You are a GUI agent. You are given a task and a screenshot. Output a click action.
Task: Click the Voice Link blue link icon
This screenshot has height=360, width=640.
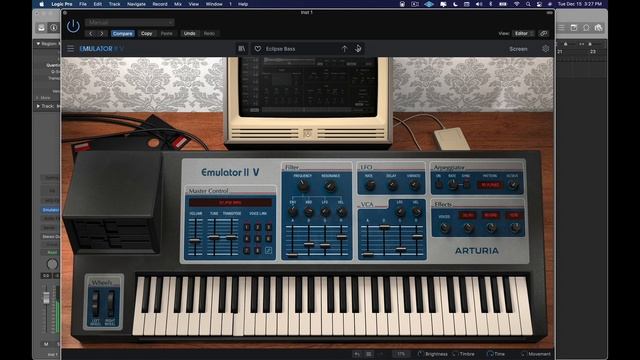(x=269, y=250)
